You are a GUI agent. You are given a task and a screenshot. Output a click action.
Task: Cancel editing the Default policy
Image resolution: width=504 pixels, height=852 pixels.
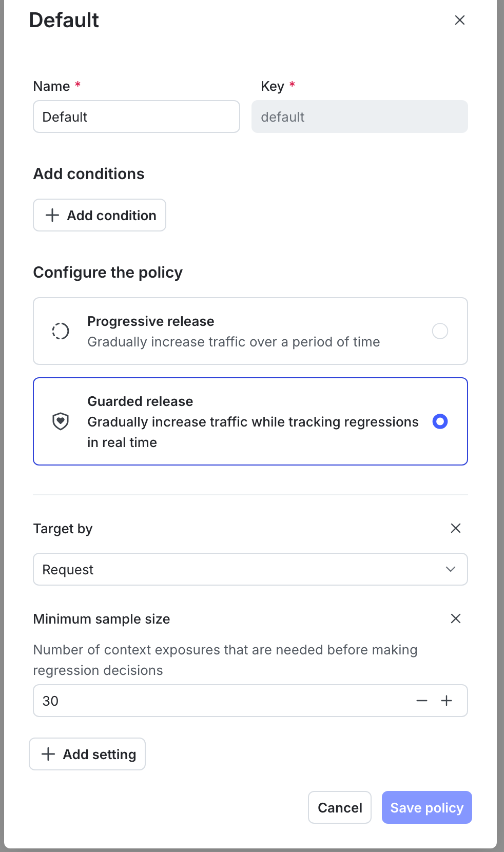click(x=339, y=807)
